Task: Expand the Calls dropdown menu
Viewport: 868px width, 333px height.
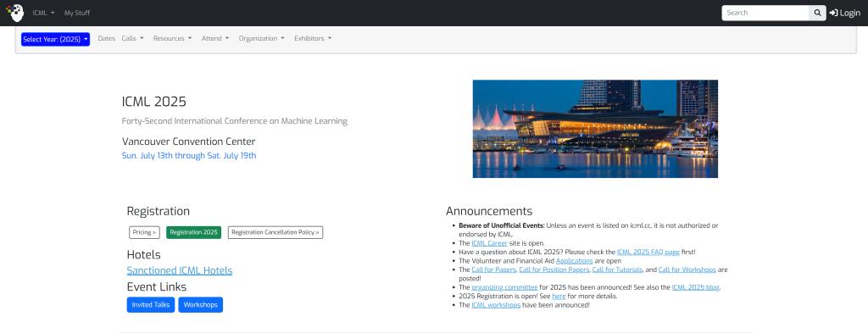Action: tap(132, 38)
